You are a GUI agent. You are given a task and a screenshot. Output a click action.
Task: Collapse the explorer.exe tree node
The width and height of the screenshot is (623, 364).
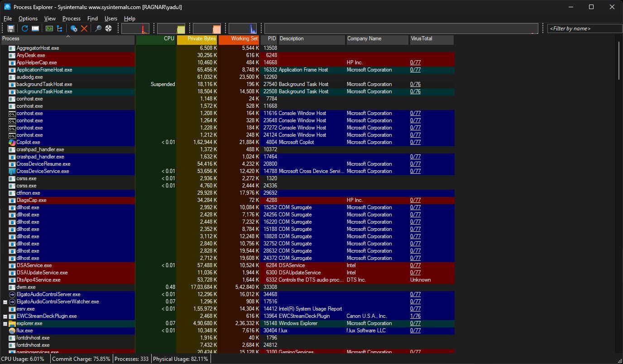(5, 323)
